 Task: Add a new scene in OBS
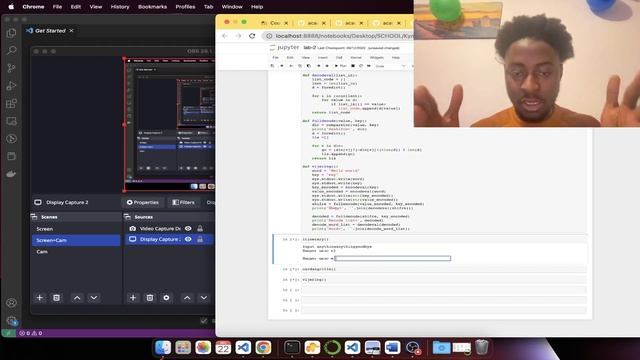(40, 298)
